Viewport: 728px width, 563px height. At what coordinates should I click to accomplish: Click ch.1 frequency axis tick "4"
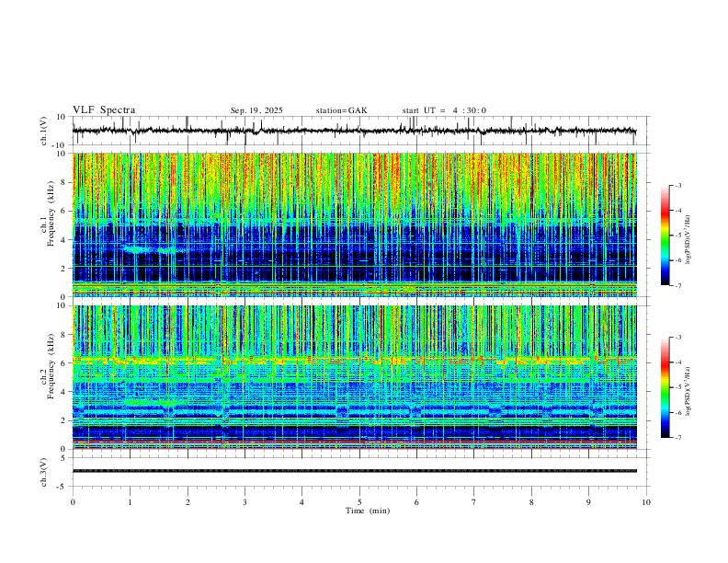point(64,240)
